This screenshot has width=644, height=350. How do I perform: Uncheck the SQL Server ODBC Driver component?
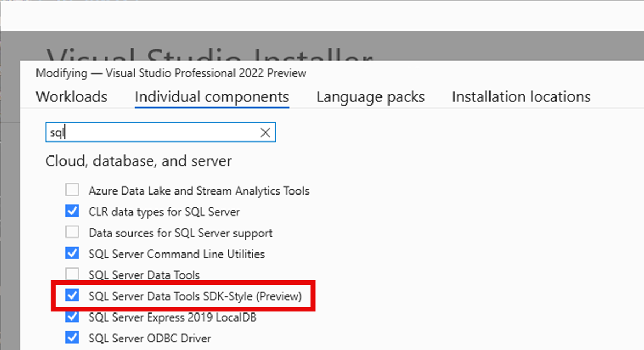pyautogui.click(x=72, y=338)
